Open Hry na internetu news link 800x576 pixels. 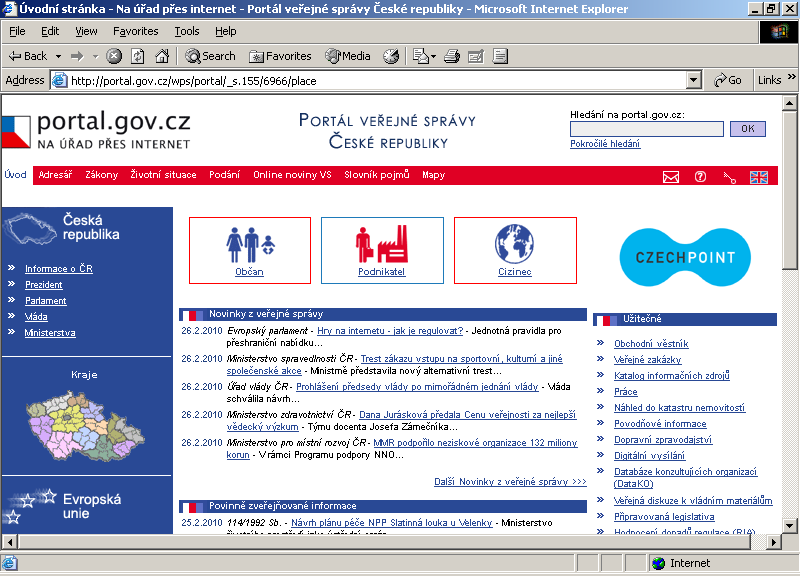point(390,331)
